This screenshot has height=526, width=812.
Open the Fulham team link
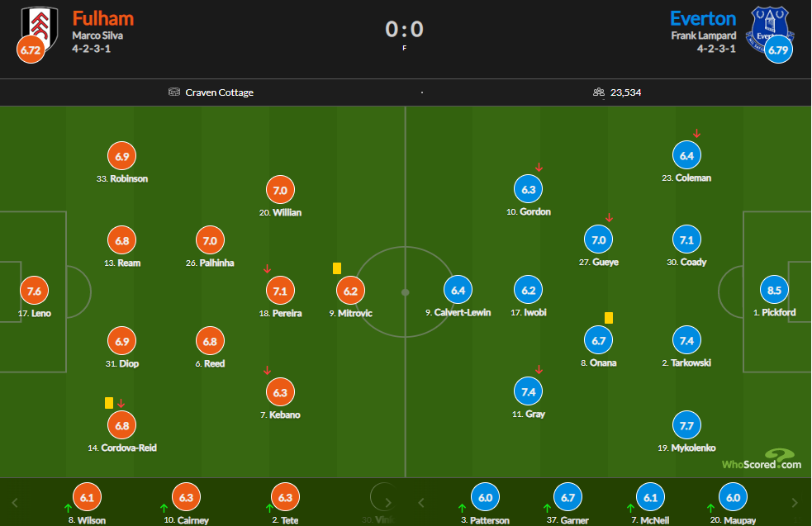102,18
